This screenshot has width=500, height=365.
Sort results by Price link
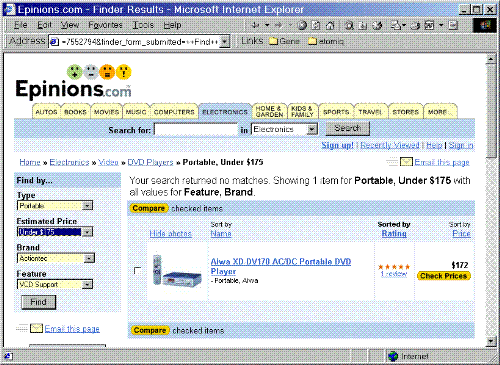tap(461, 233)
